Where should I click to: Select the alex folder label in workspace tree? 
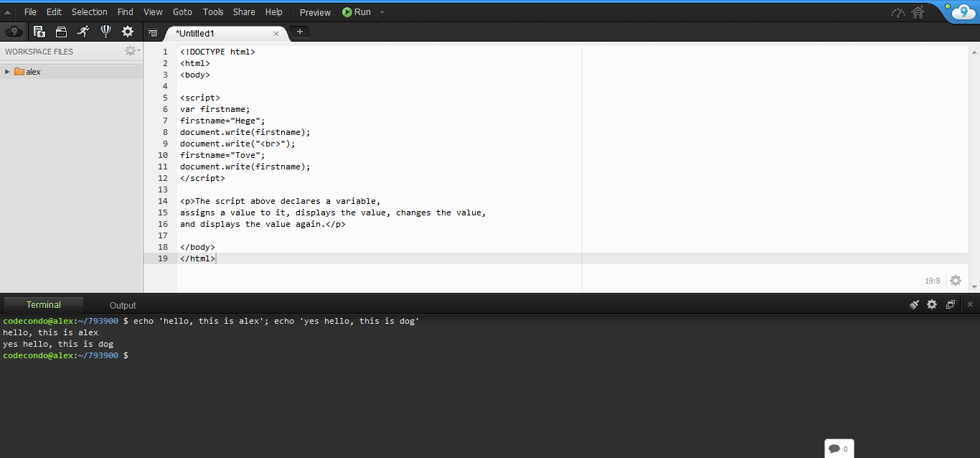pyautogui.click(x=33, y=72)
